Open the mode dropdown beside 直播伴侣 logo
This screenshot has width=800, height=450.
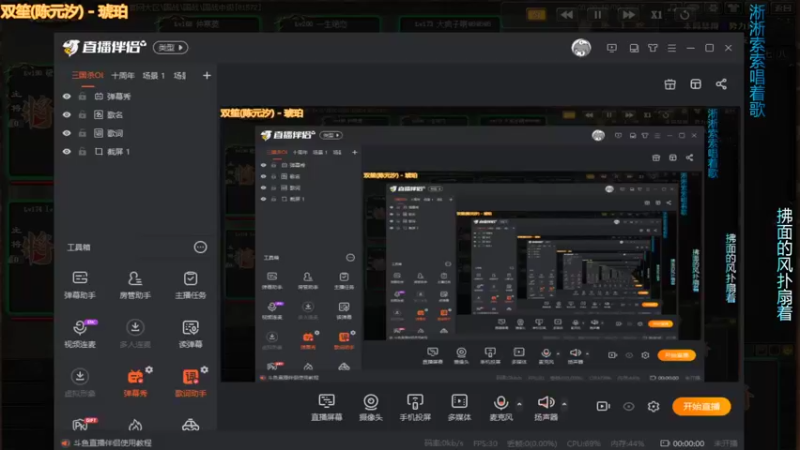click(x=170, y=47)
